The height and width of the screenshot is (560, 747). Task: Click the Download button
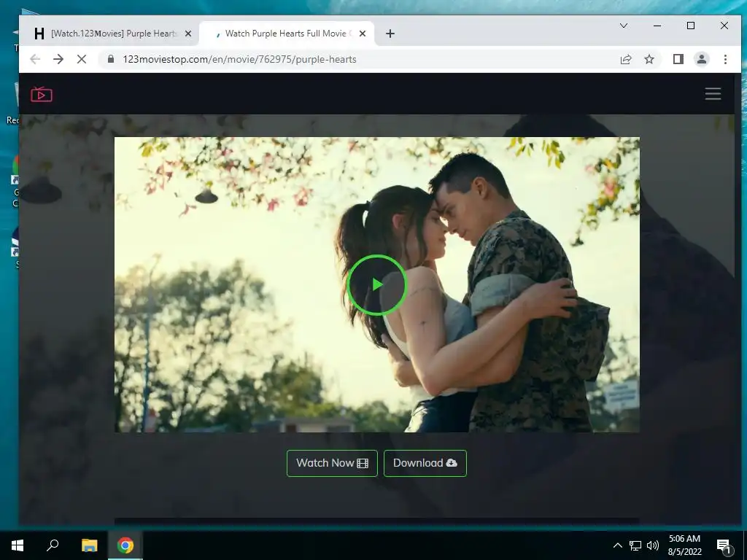tap(425, 463)
